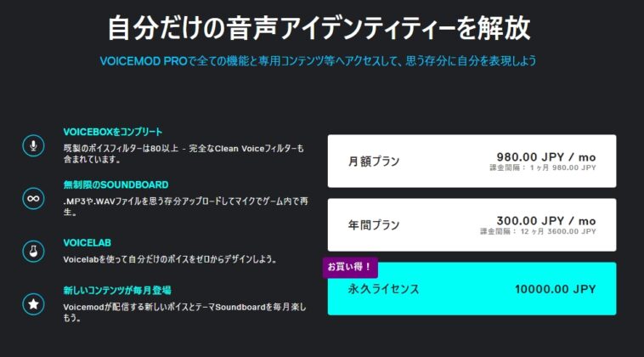Click the flask icon beside VOICELAB

click(x=33, y=251)
